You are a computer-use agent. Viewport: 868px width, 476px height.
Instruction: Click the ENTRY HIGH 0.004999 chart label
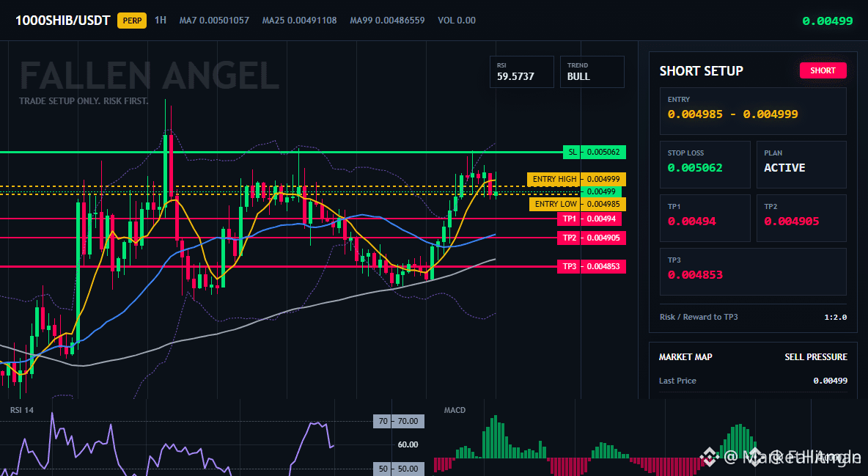click(576, 179)
